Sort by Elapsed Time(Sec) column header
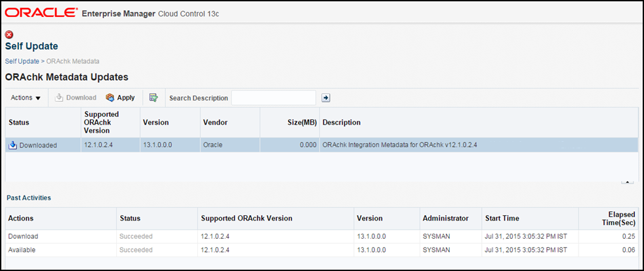Screen dimensions: 644x271 click(x=609, y=219)
